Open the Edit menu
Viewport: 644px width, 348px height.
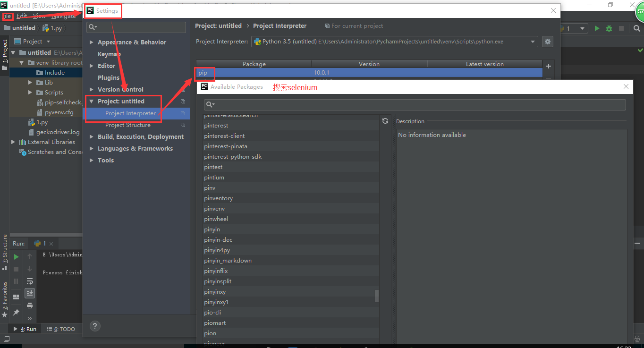[x=22, y=16]
